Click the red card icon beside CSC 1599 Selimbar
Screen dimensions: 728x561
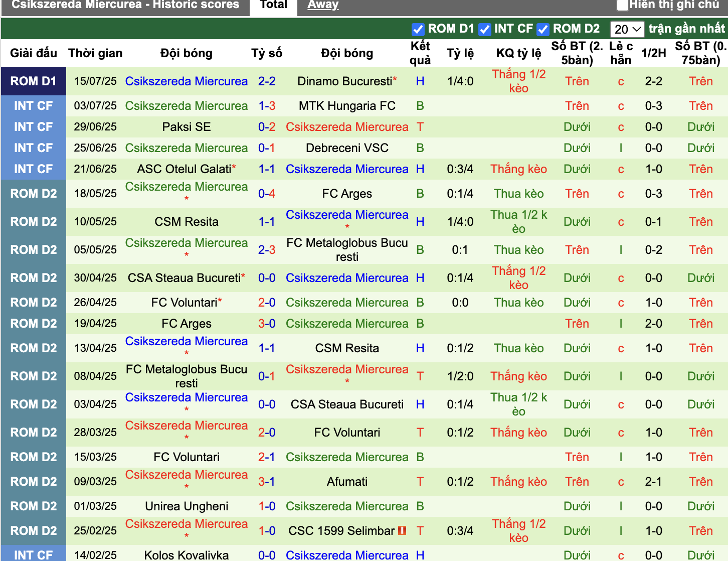coord(402,530)
